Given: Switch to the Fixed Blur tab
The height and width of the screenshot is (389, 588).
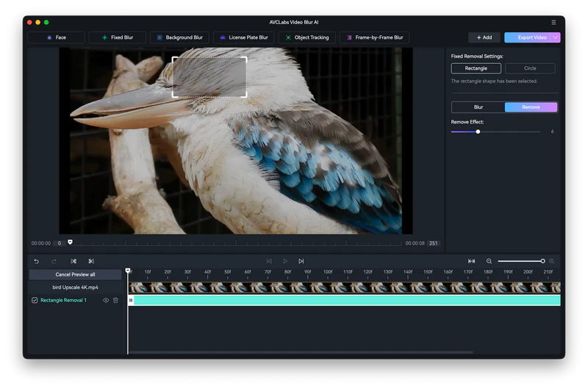Looking at the screenshot, I should (x=117, y=38).
